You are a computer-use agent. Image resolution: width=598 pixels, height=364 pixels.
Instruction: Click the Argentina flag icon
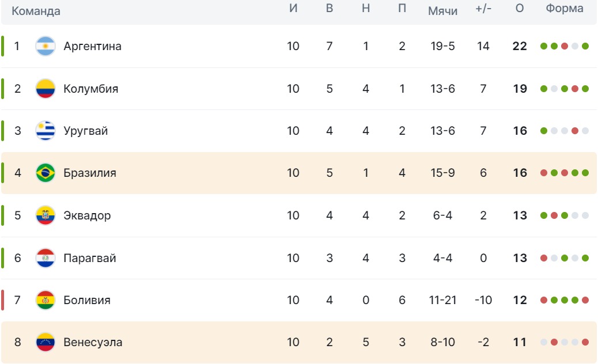click(x=45, y=46)
